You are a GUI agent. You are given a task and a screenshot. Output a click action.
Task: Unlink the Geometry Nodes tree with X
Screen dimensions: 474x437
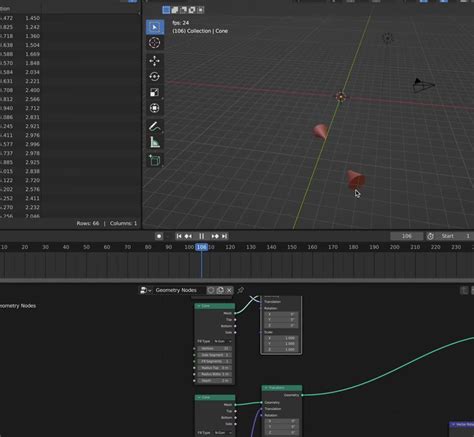coord(229,290)
